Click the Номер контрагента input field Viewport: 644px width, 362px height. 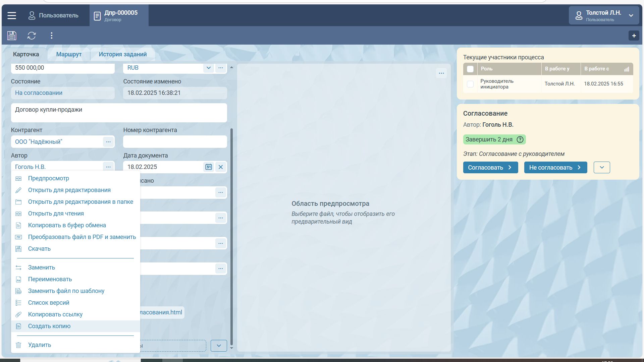[175, 142]
